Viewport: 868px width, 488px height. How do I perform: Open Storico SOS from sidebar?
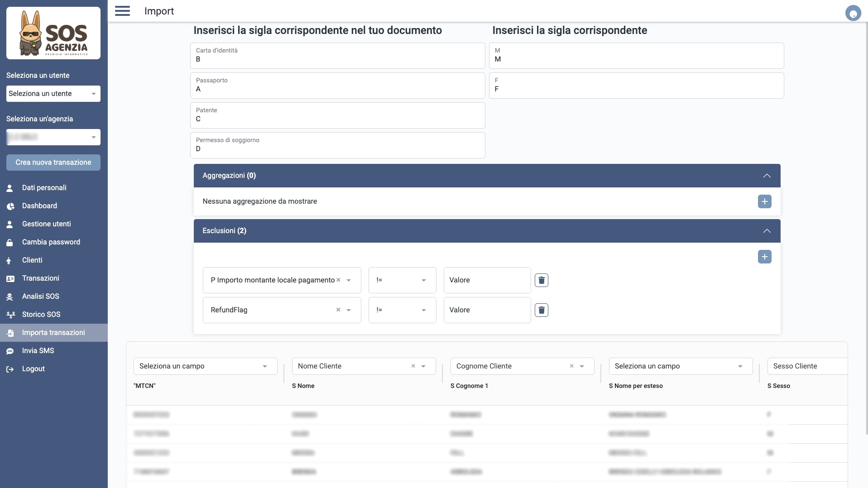point(41,314)
